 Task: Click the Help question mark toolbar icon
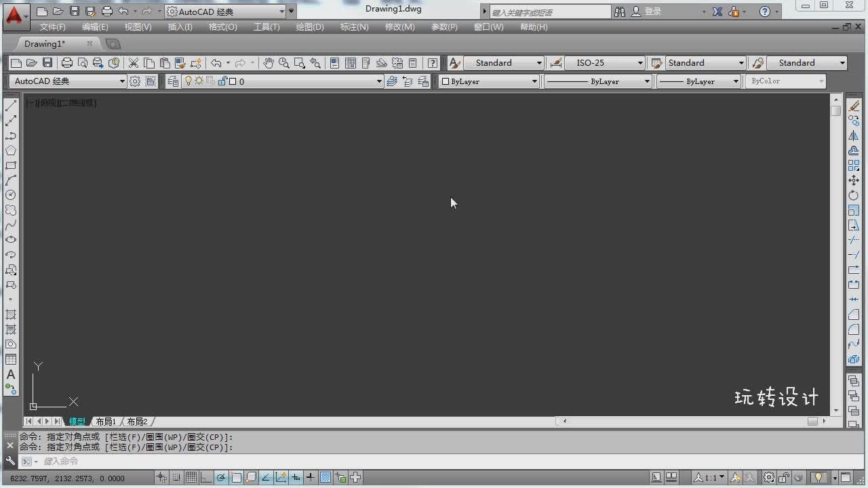tap(433, 63)
